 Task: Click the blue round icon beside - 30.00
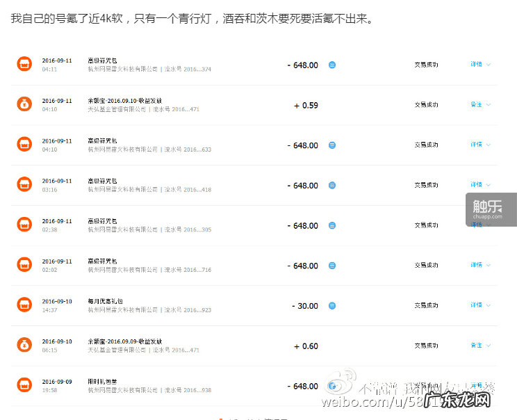332,306
